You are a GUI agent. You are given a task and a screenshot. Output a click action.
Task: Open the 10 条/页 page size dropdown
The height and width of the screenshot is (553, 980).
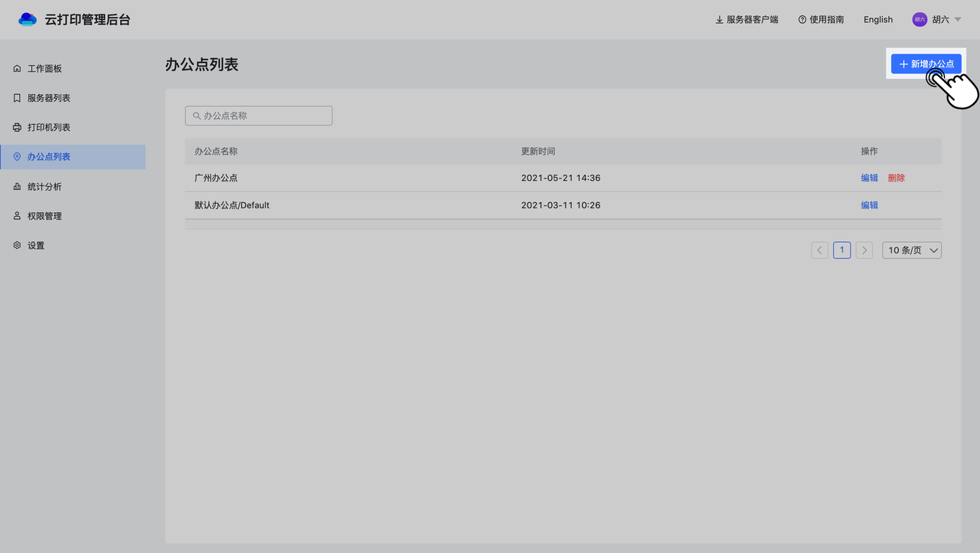point(911,250)
